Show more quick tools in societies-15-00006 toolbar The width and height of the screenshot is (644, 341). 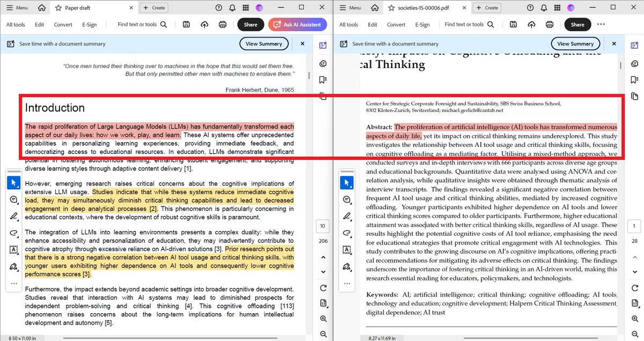tap(347, 283)
